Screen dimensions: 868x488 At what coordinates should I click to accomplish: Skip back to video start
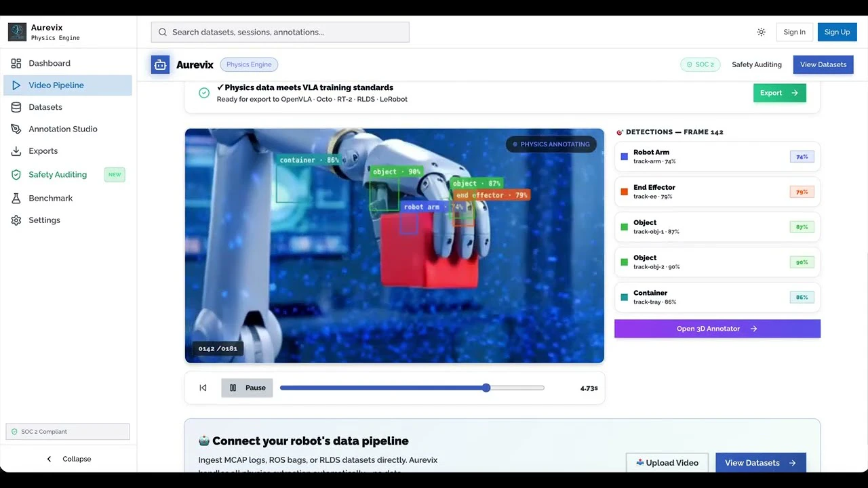point(203,388)
